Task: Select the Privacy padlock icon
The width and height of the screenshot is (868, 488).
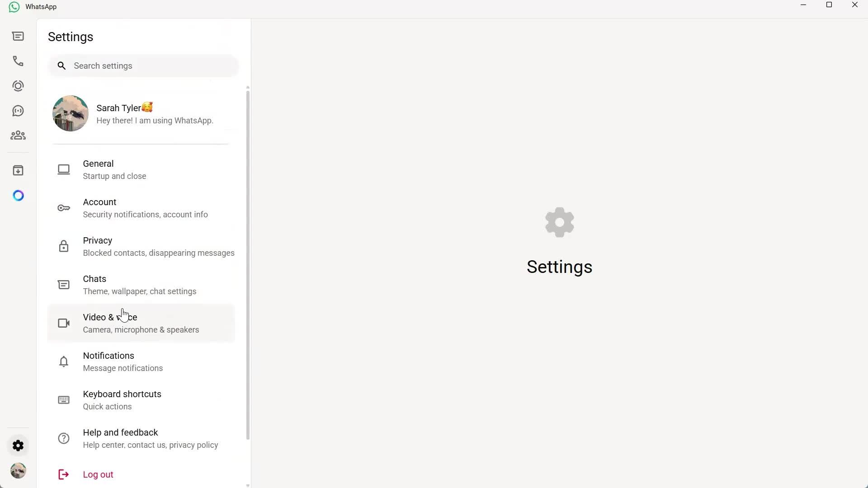Action: click(63, 246)
